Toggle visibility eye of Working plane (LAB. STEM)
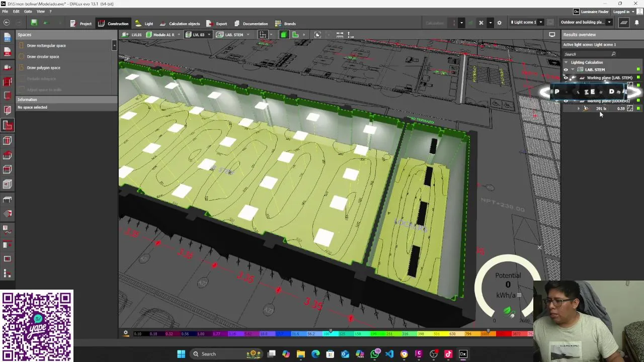 pyautogui.click(x=566, y=78)
